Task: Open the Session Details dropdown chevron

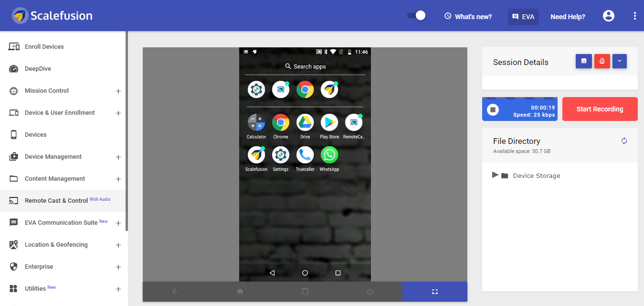Action: (x=620, y=61)
